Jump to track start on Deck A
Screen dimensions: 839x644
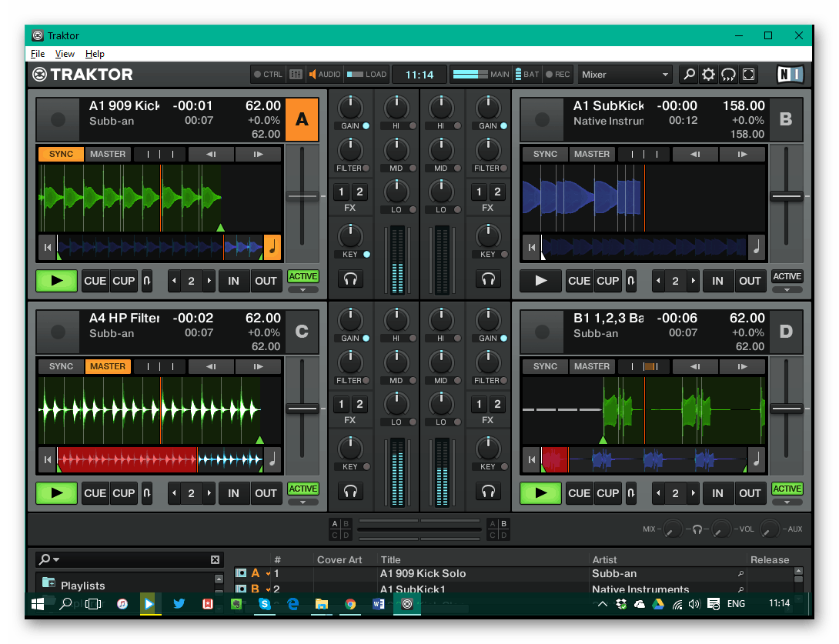(x=48, y=247)
